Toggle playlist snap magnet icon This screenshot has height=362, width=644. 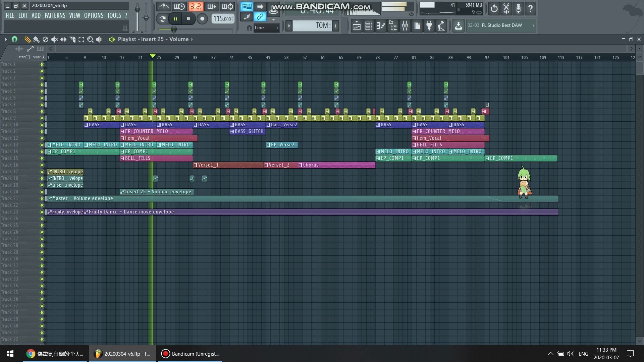tap(14, 39)
